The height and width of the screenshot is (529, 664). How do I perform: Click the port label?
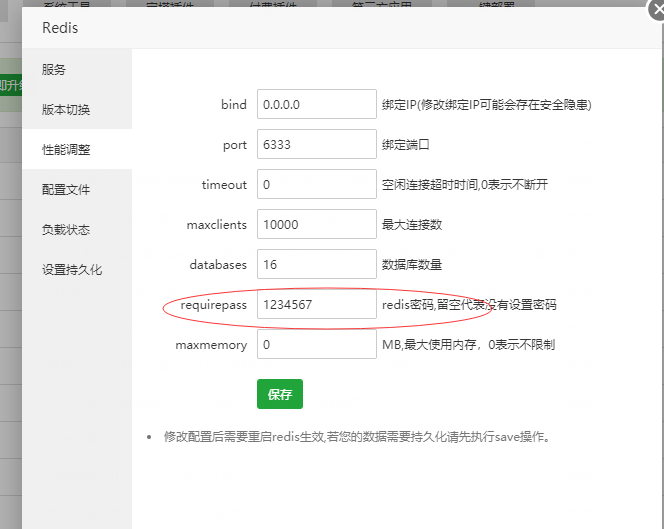coord(235,145)
